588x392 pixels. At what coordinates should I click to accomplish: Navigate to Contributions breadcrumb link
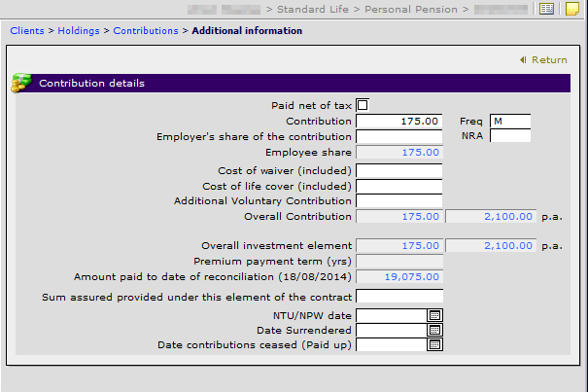146,31
